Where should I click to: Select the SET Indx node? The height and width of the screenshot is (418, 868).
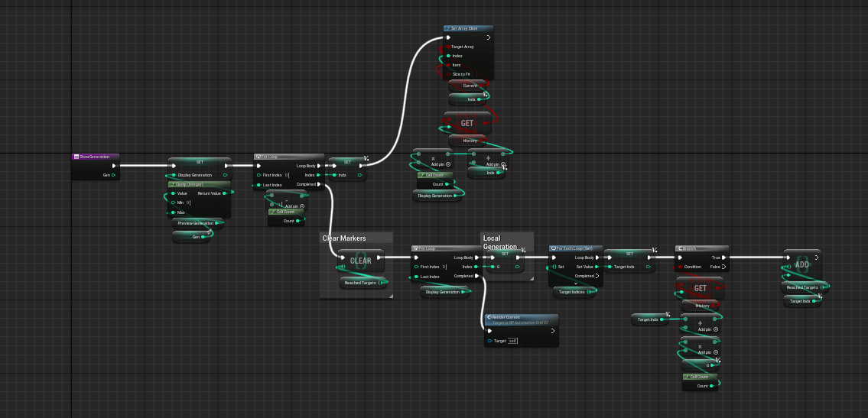pyautogui.click(x=348, y=169)
